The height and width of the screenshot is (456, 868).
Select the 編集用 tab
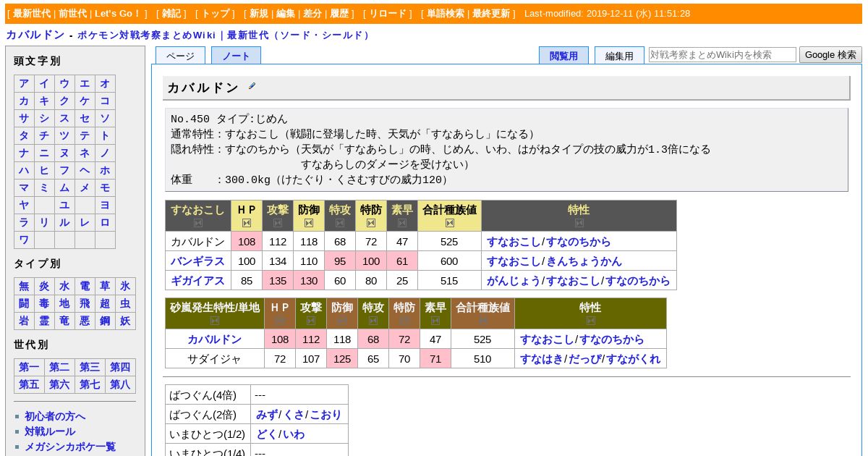coord(619,56)
